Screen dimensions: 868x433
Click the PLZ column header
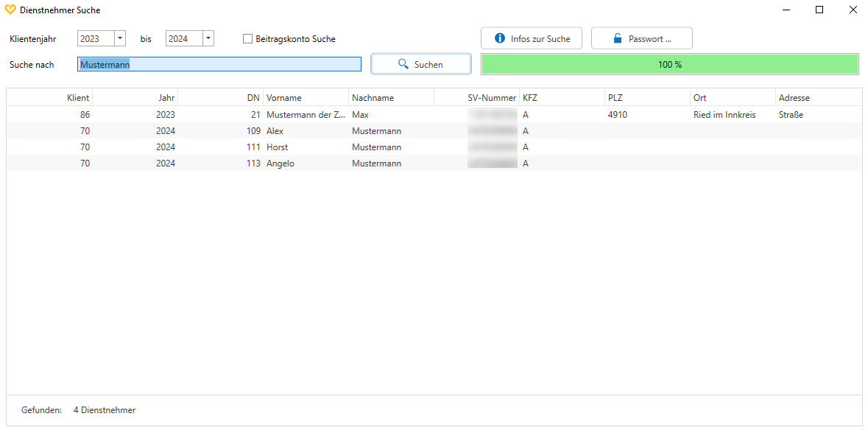tap(615, 98)
